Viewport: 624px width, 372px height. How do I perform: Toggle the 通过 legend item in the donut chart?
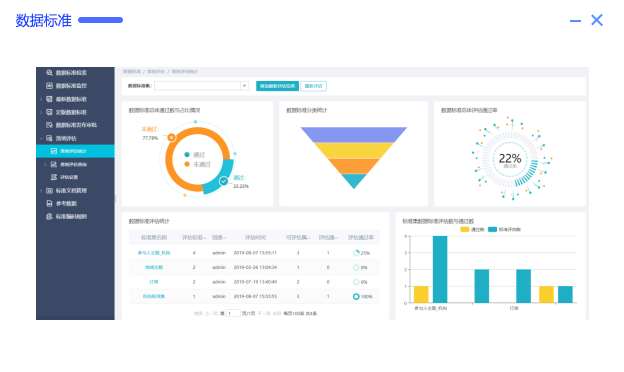click(195, 155)
